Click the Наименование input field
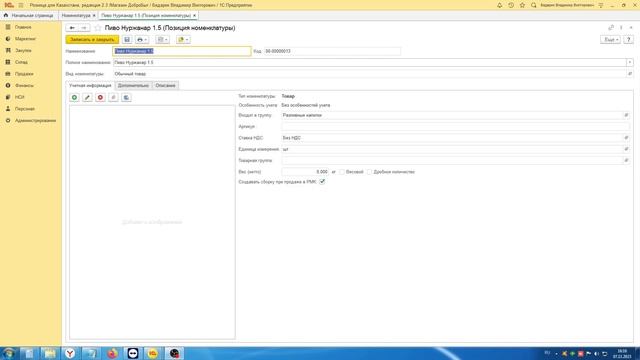640x360 pixels. coord(182,51)
